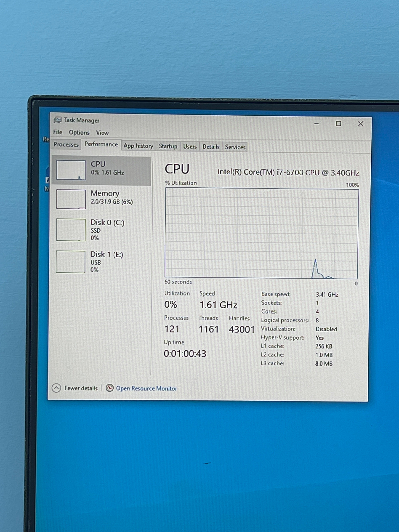Click the Task Manager title bar icon
Viewport: 399px width, 532px height.
(x=58, y=120)
